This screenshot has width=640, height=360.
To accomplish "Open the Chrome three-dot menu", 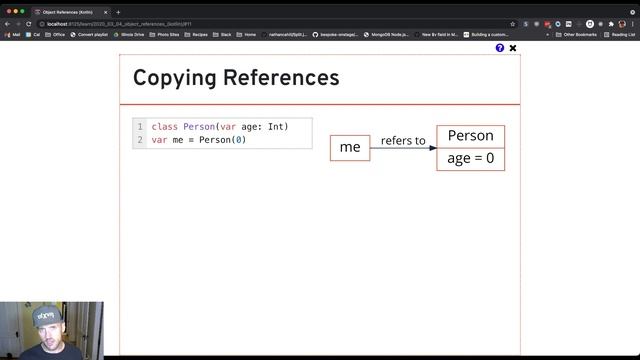I will [x=633, y=24].
